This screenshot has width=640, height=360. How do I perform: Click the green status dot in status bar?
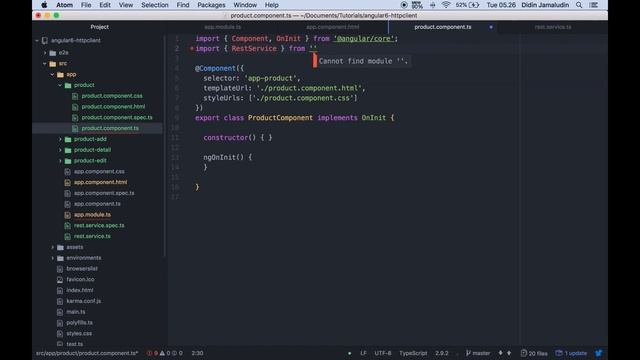click(x=349, y=353)
